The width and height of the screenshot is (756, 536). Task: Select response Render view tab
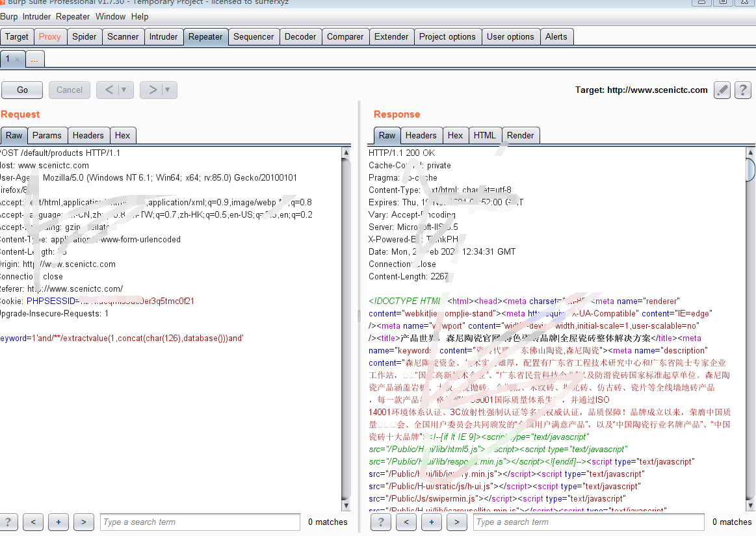[x=520, y=135]
